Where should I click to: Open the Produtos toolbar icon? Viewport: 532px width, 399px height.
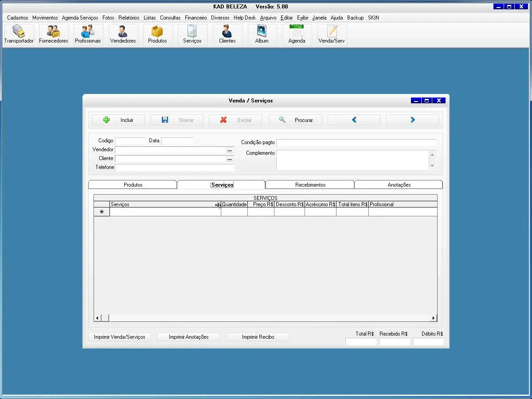[x=157, y=35]
